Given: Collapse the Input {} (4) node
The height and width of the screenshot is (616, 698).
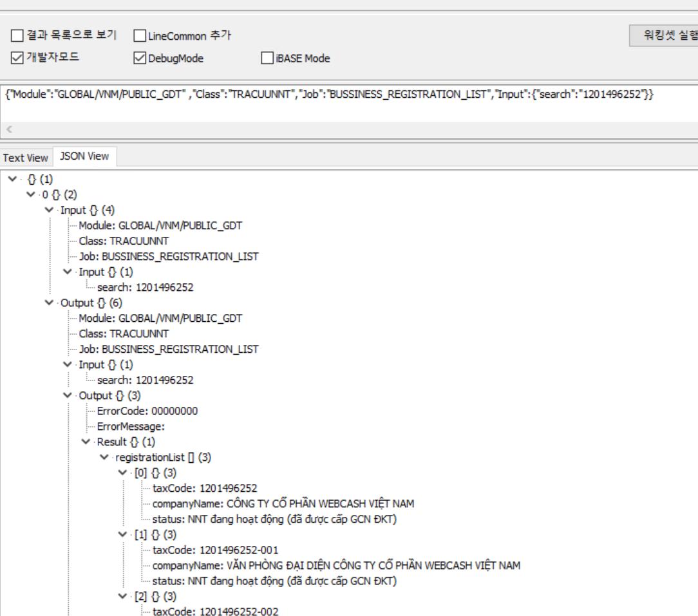Looking at the screenshot, I should (49, 210).
